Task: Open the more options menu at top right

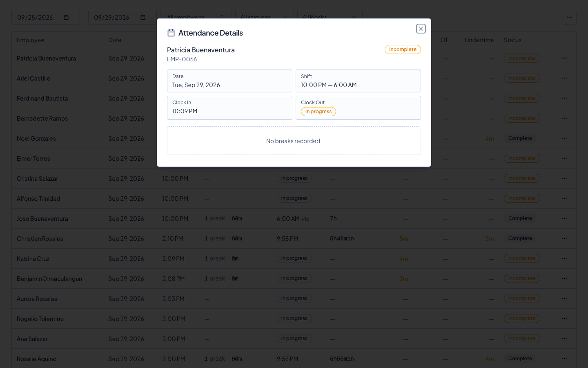Action: (x=569, y=17)
